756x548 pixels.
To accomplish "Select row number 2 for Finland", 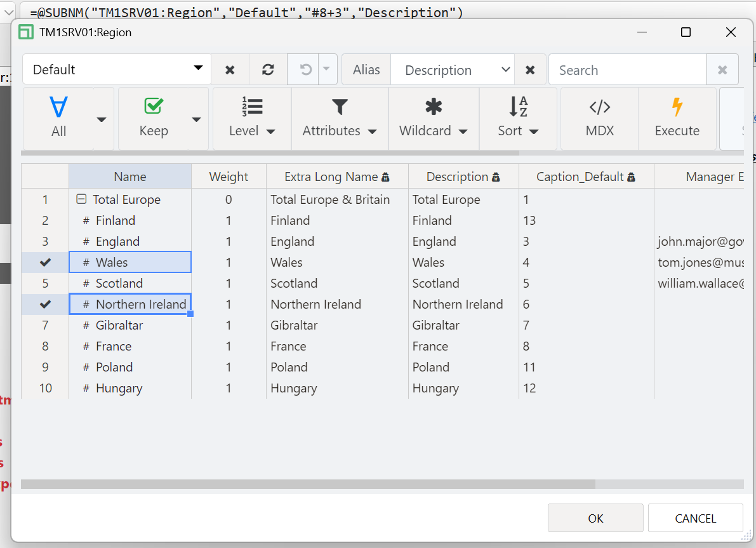I will tap(45, 220).
